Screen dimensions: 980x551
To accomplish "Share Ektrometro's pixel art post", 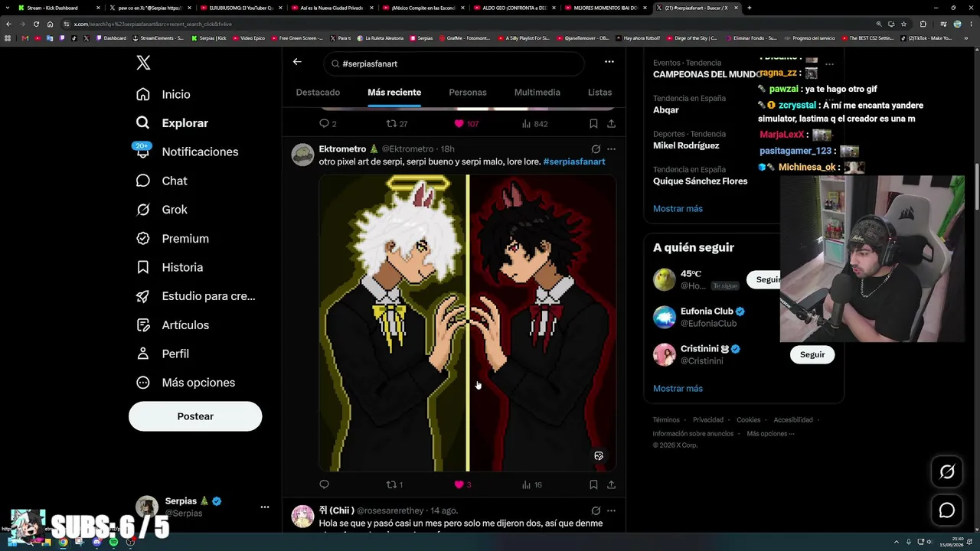I will (x=611, y=484).
